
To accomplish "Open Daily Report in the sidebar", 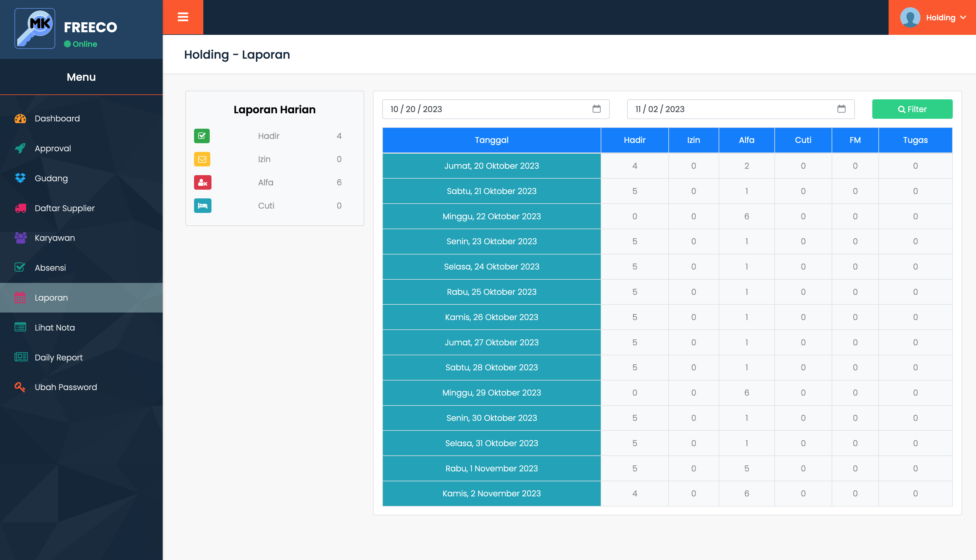I will 81,357.
